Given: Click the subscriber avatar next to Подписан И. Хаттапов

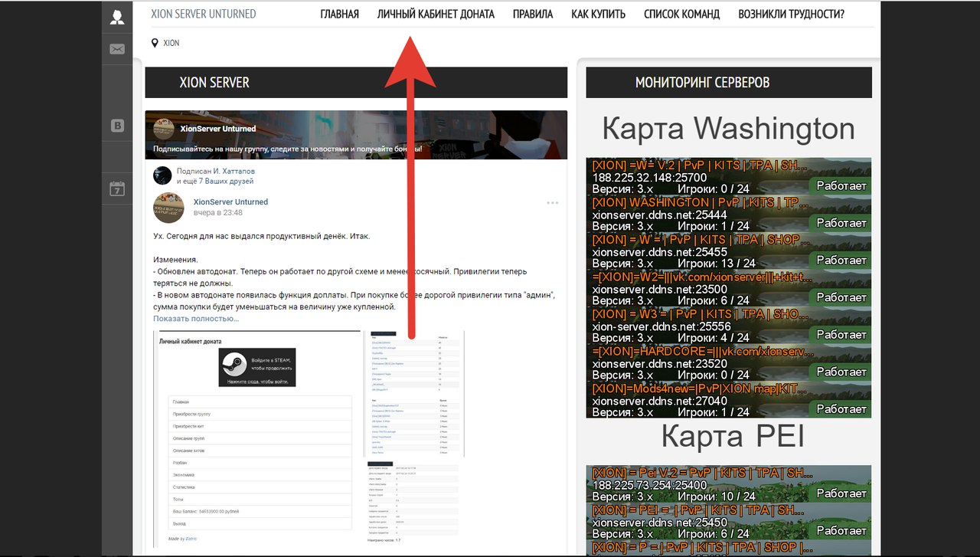Looking at the screenshot, I should click(162, 175).
